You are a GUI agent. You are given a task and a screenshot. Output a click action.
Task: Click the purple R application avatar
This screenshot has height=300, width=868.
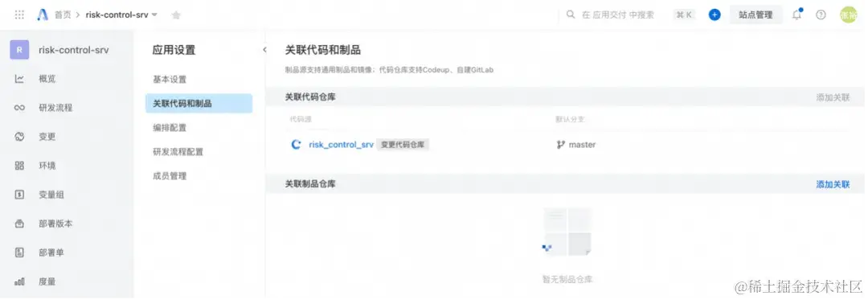tap(19, 50)
